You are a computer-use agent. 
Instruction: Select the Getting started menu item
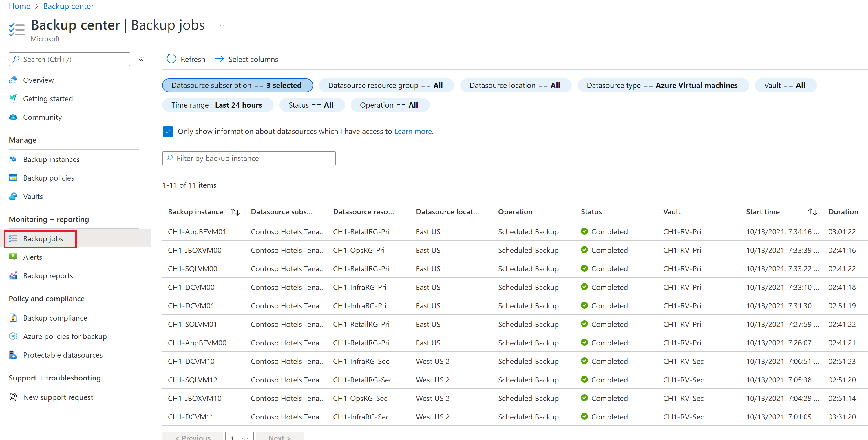(x=48, y=98)
